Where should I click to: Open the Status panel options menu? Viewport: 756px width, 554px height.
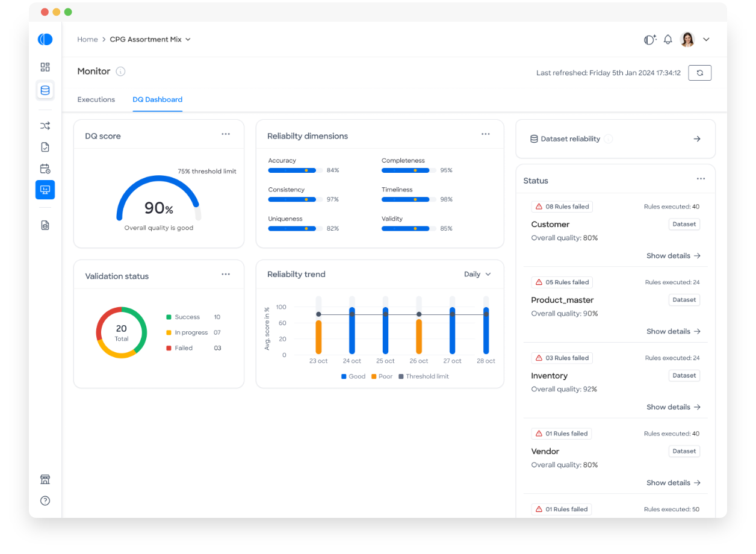tap(701, 179)
